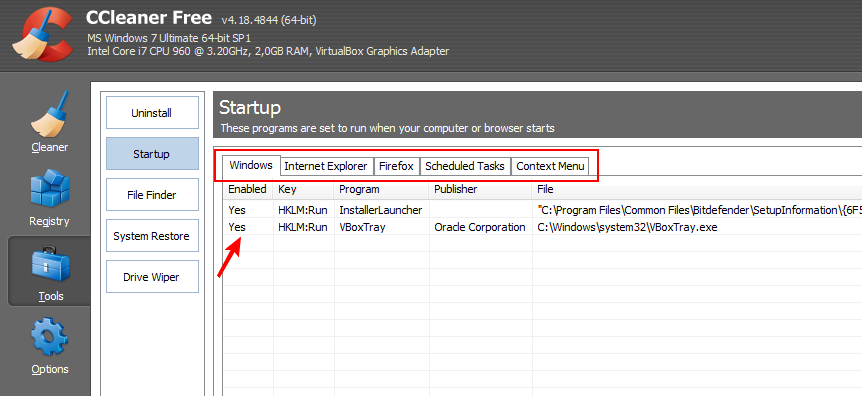Sort by the File column header
Screen dimensions: 862x396
(x=697, y=189)
